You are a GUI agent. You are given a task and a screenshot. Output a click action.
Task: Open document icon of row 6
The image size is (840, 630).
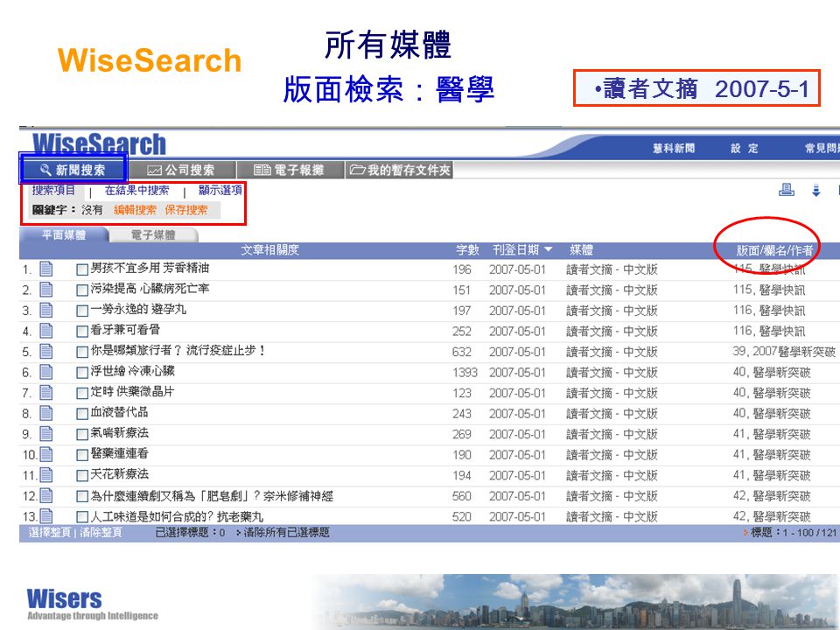(46, 372)
